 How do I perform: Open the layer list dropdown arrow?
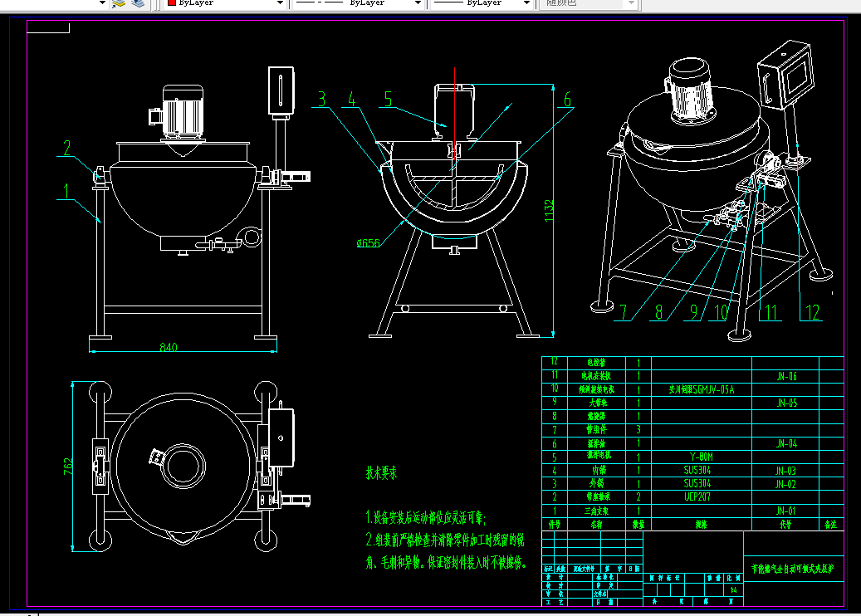coord(102,2)
